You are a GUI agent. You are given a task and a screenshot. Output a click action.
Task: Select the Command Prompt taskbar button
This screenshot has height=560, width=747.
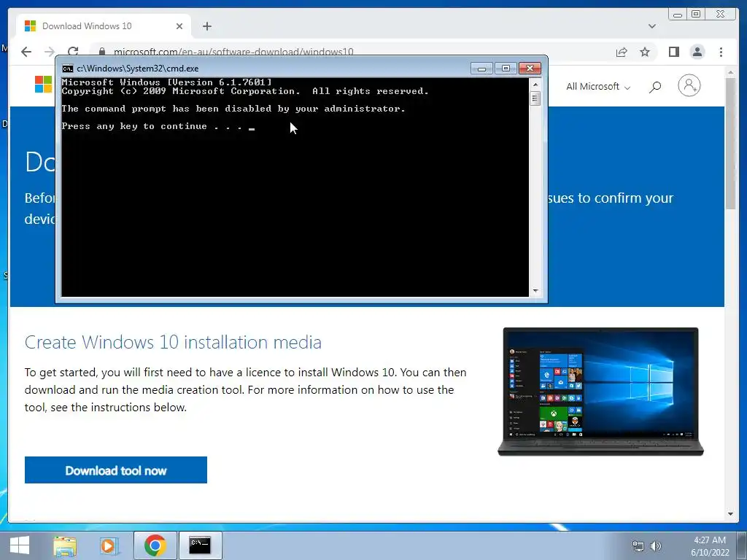(200, 545)
